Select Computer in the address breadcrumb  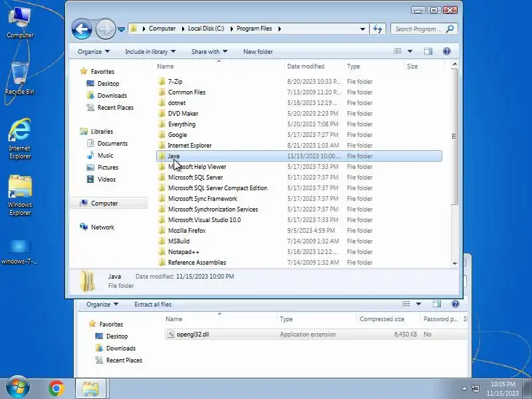point(162,29)
